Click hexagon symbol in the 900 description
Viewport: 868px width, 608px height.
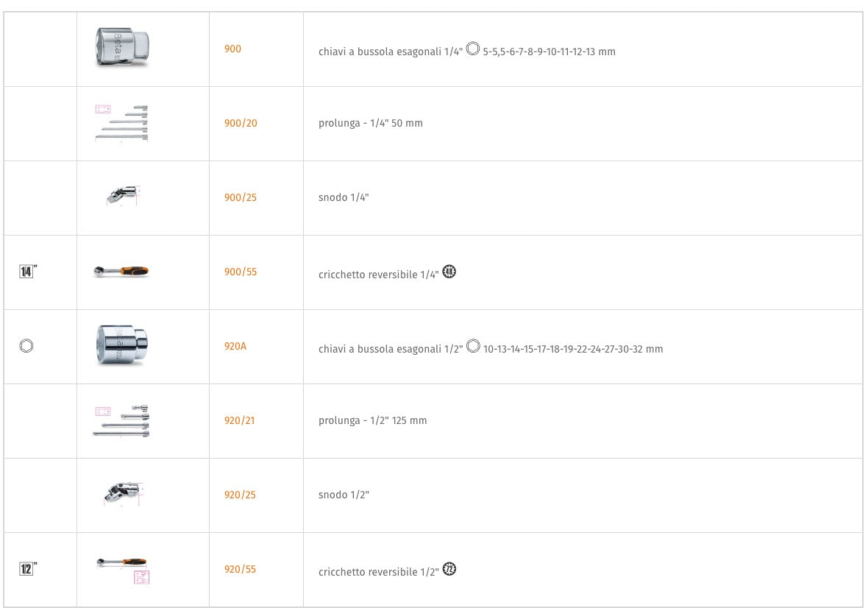coord(472,50)
